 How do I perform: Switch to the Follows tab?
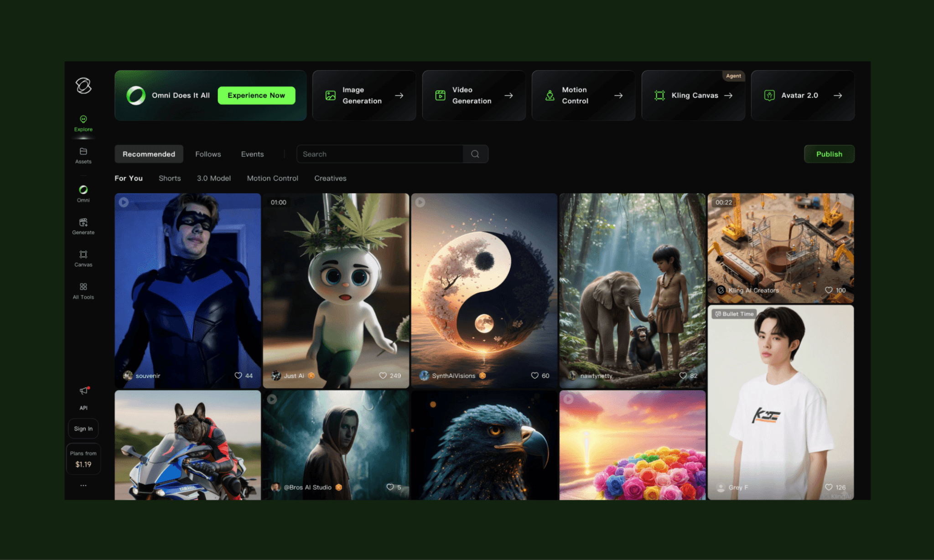(208, 154)
